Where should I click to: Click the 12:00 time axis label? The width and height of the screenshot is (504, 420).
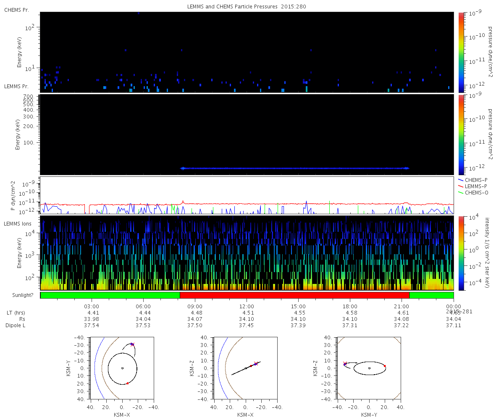(x=247, y=306)
